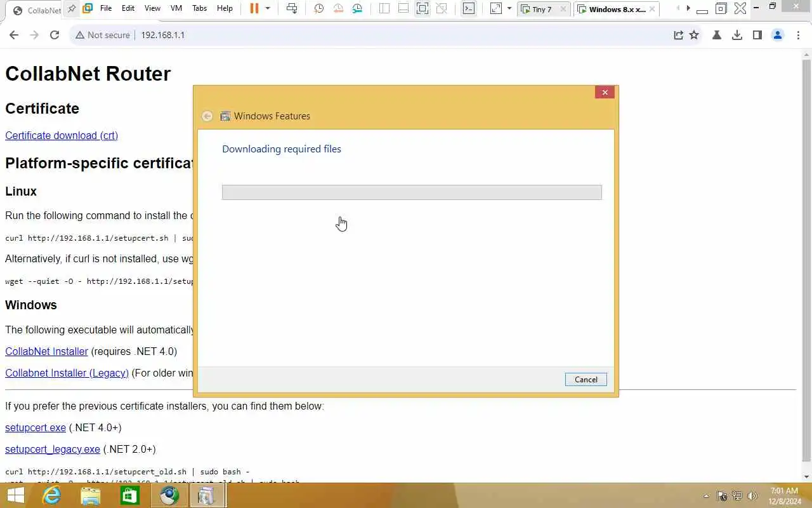Open the Windows Store taskbar icon

(130, 495)
